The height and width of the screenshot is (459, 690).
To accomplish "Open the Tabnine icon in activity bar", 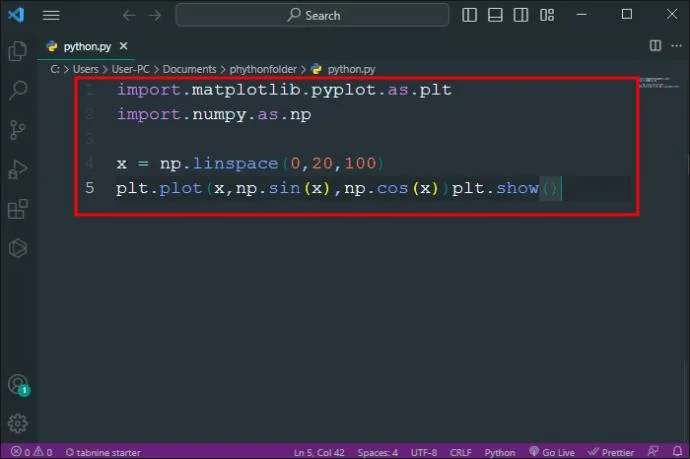I will [x=18, y=248].
